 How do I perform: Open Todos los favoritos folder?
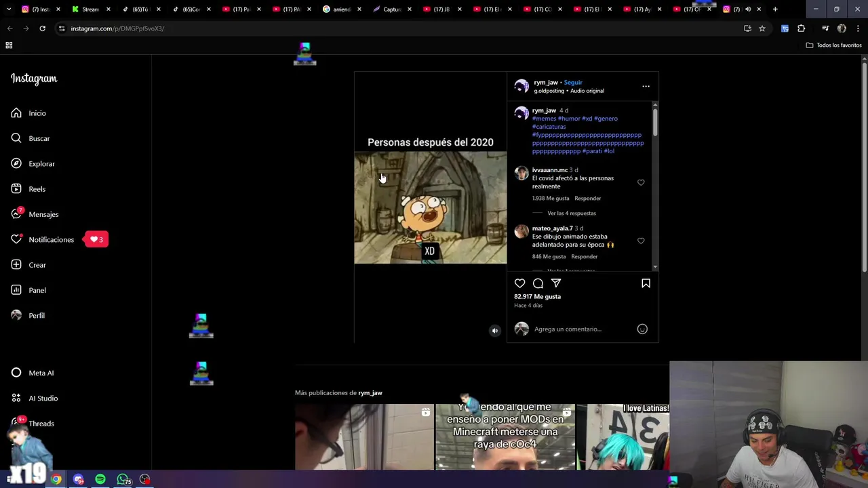pyautogui.click(x=833, y=45)
